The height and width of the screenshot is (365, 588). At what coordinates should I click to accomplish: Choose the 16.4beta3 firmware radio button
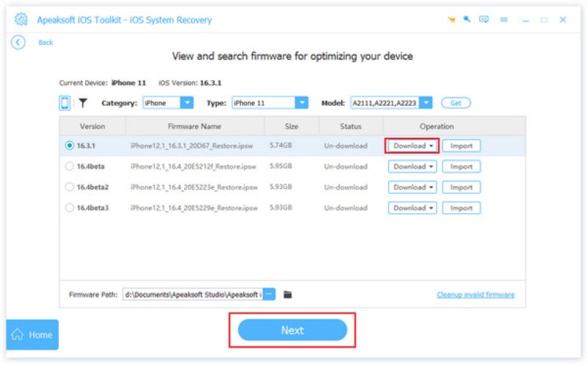pyautogui.click(x=70, y=208)
